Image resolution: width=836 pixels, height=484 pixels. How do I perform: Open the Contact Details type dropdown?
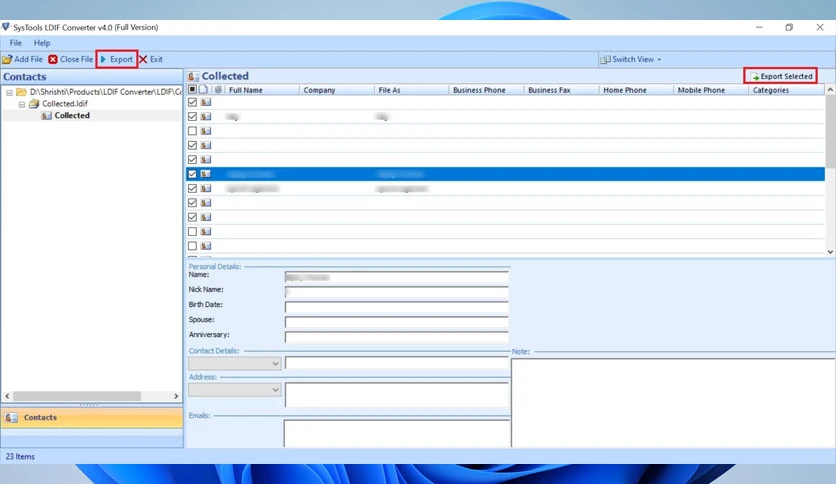coord(235,364)
